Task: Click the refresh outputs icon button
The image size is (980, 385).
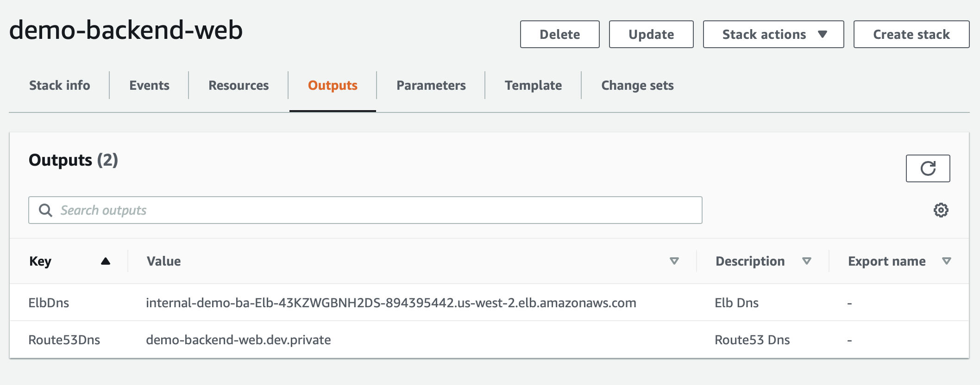Action: point(928,168)
